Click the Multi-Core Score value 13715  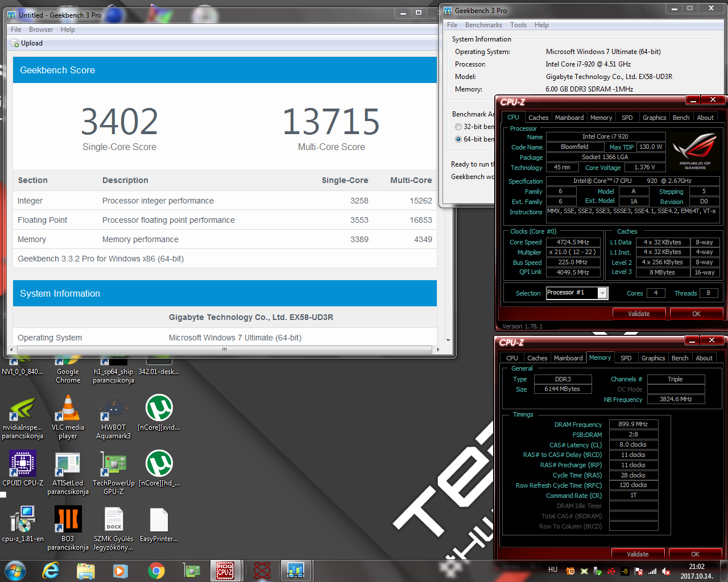331,122
